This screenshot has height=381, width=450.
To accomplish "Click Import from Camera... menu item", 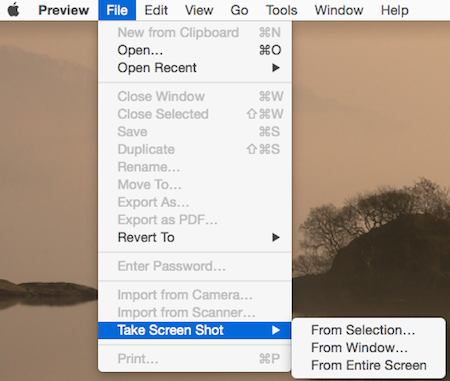I will pyautogui.click(x=195, y=295).
